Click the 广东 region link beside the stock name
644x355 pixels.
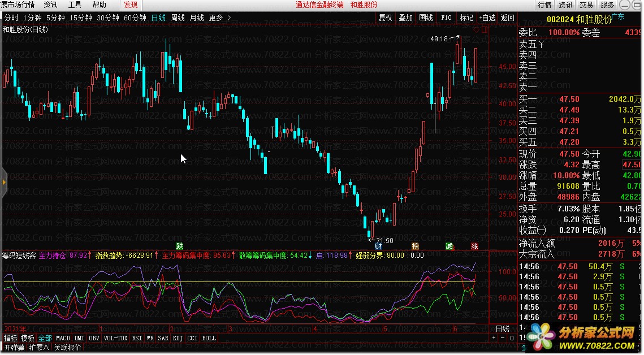click(618, 17)
